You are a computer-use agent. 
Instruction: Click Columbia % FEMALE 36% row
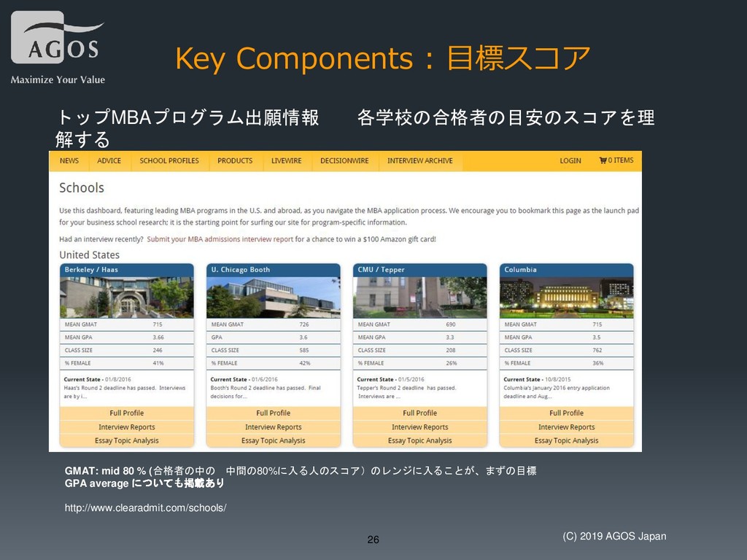(x=566, y=363)
